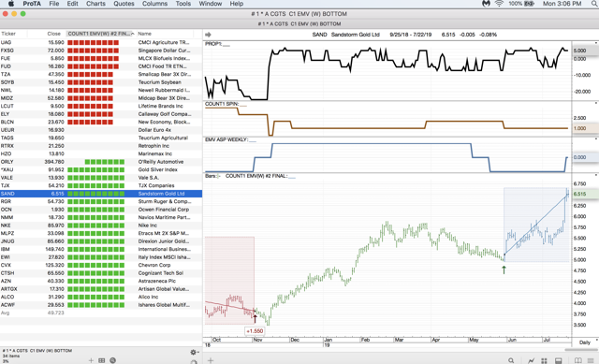This screenshot has width=599, height=364.
Task: Click the red UAG indicator bar cells
Action: 94,42
